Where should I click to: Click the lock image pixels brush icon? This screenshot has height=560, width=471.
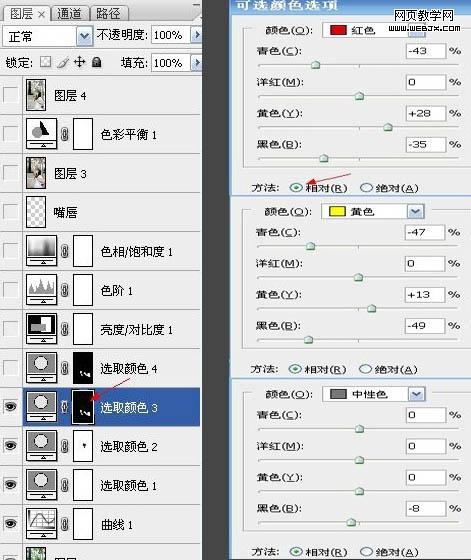63,62
